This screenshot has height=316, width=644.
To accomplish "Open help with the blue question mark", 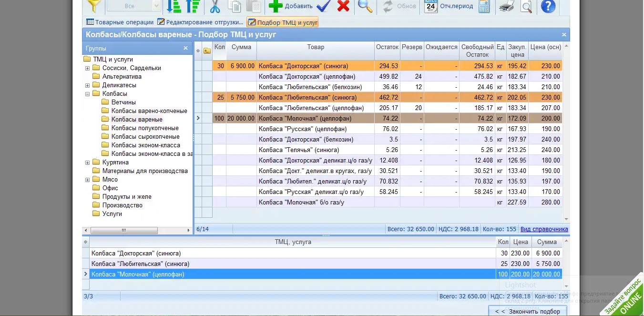I will (549, 6).
